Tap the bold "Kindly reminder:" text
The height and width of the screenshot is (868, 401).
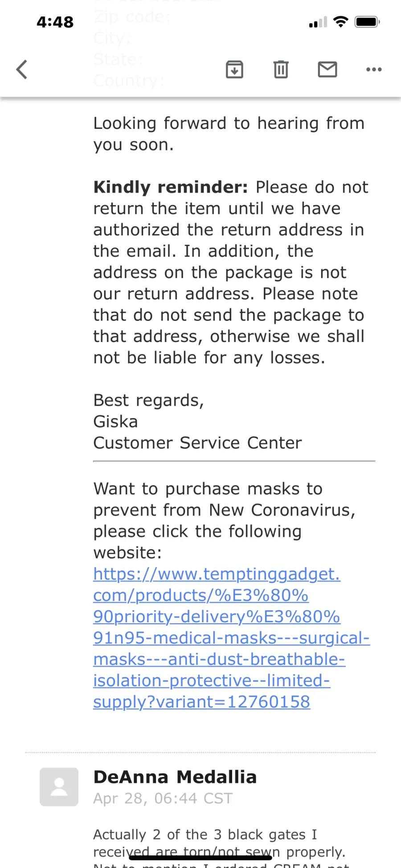click(171, 187)
